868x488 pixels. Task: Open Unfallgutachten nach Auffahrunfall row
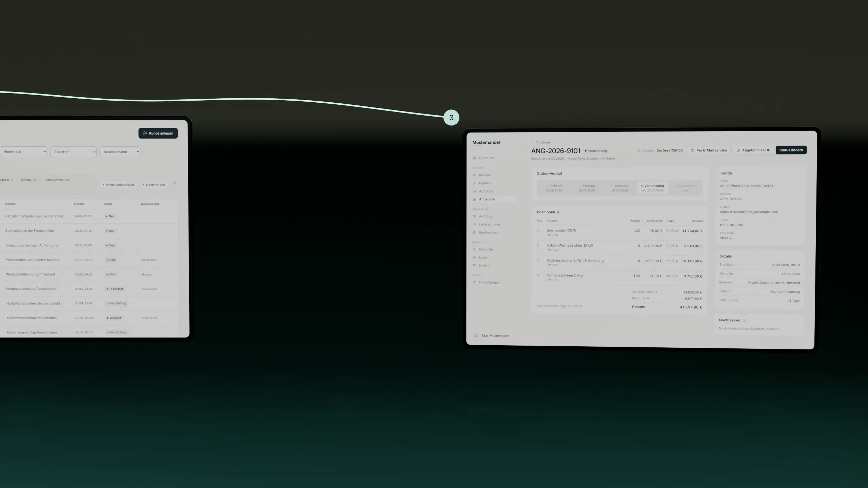pyautogui.click(x=89, y=245)
